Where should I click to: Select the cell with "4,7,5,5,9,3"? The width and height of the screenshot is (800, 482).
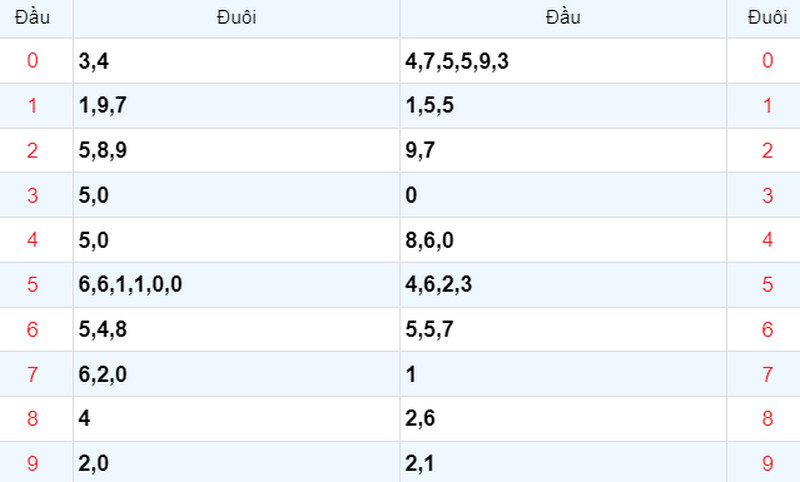[x=457, y=61]
